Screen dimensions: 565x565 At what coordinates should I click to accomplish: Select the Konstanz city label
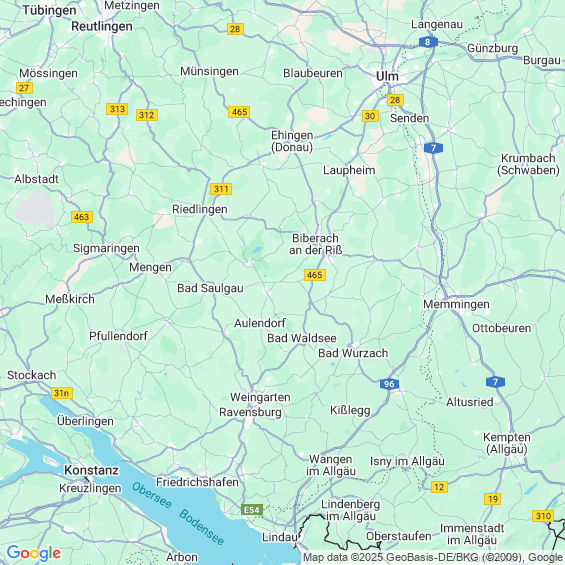(92, 470)
